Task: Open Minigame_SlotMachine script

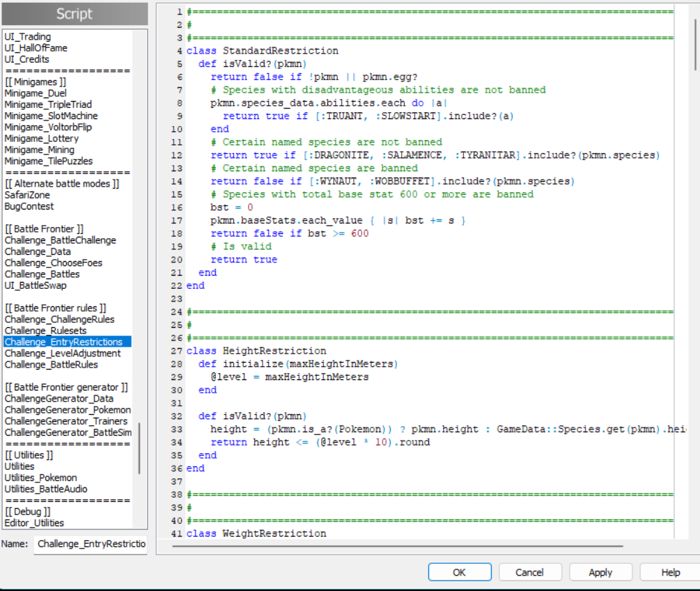Action: point(51,116)
